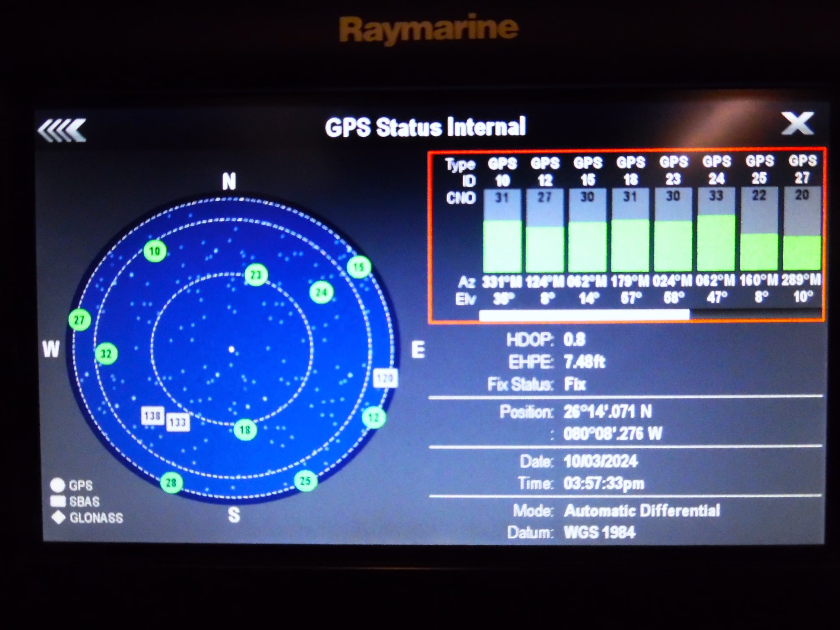Tap the signal bar for GPS ID 24

716,229
